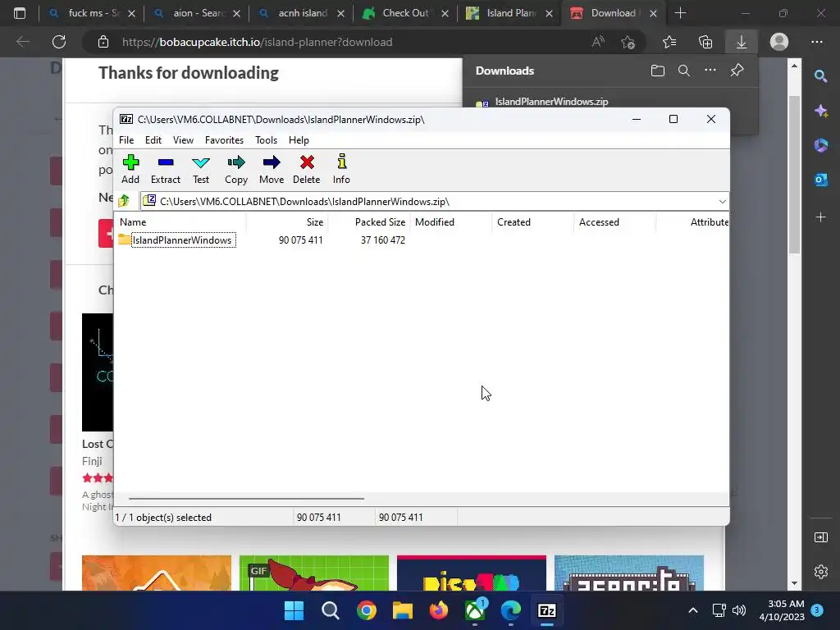Sort by the Size column header
This screenshot has width=840, height=630.
click(287, 222)
